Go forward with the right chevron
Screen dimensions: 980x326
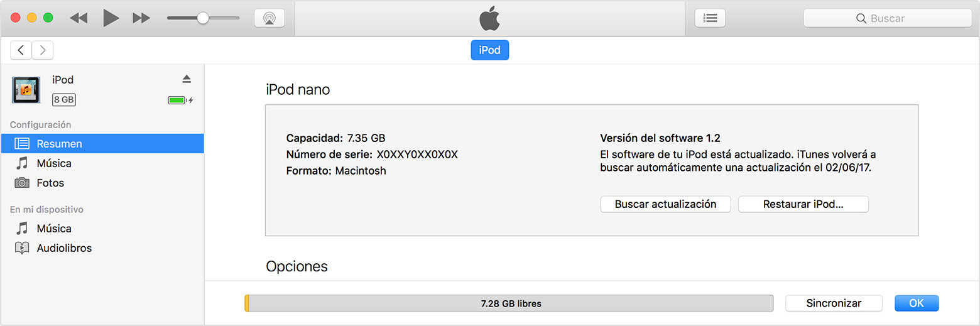[43, 50]
